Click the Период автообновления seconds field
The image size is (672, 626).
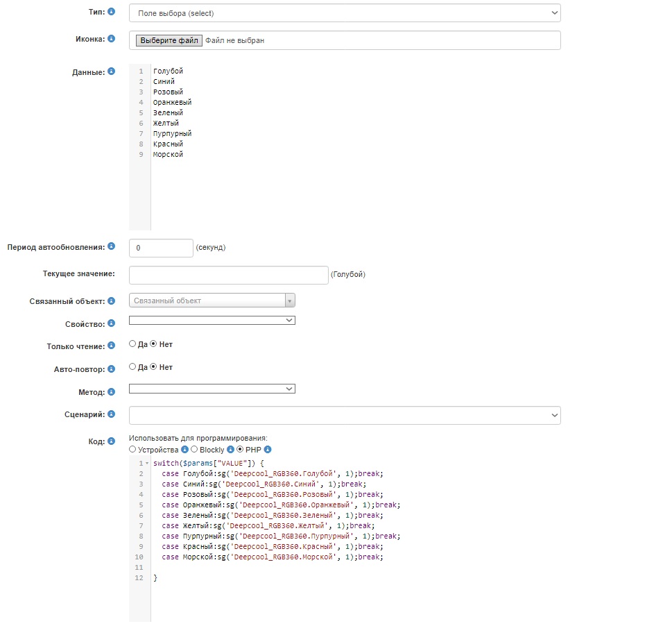point(161,248)
